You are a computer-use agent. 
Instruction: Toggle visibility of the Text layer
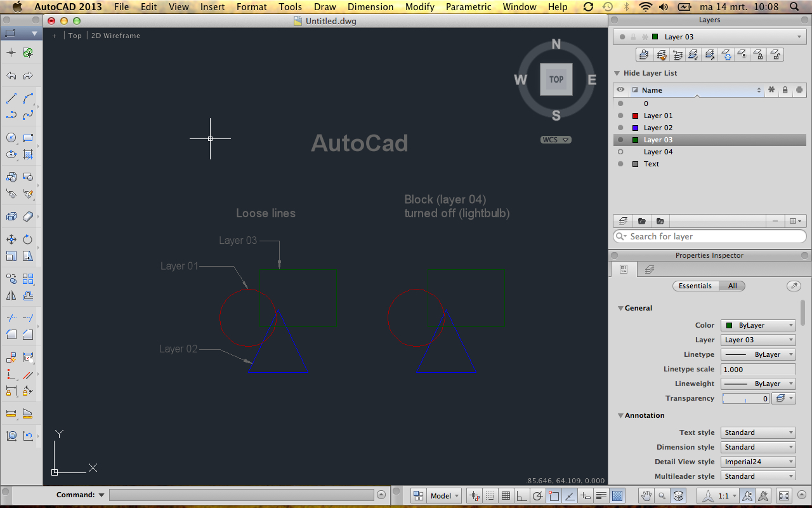[620, 164]
